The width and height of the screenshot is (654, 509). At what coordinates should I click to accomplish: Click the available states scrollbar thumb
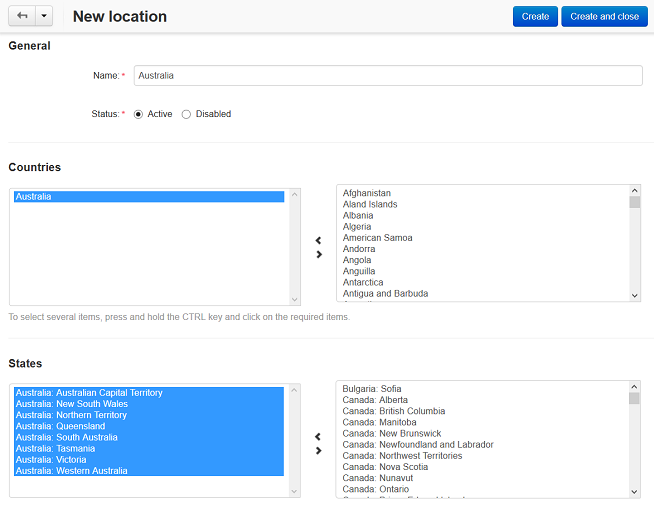coord(634,398)
